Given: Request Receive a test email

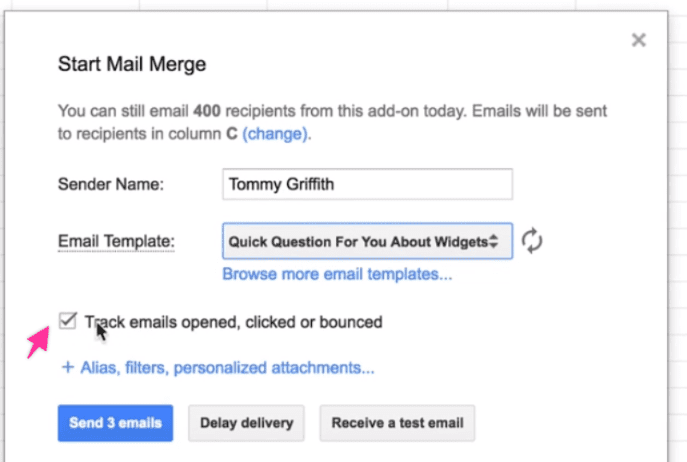Looking at the screenshot, I should [397, 423].
